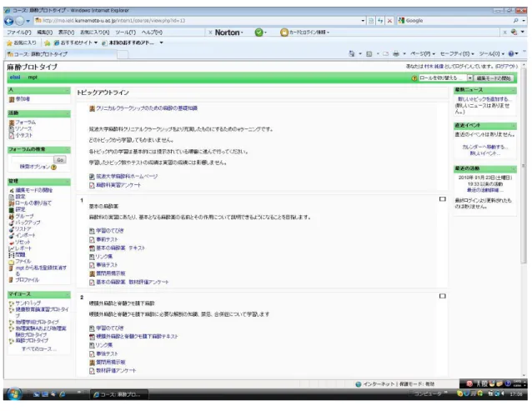Image resolution: width=532 pixels, height=411 pixels.
Task: Click the browser Back arrow button
Action: pos(9,21)
